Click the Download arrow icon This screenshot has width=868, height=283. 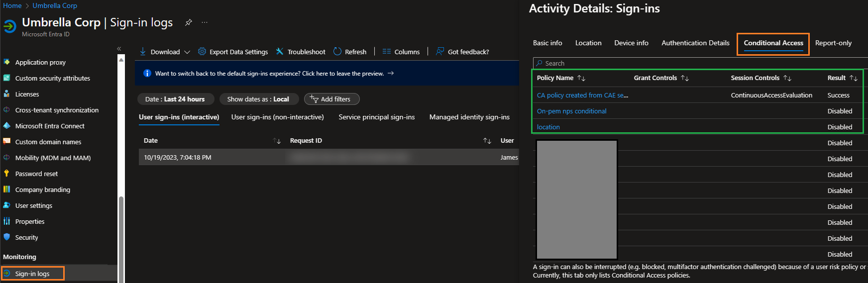tap(143, 51)
